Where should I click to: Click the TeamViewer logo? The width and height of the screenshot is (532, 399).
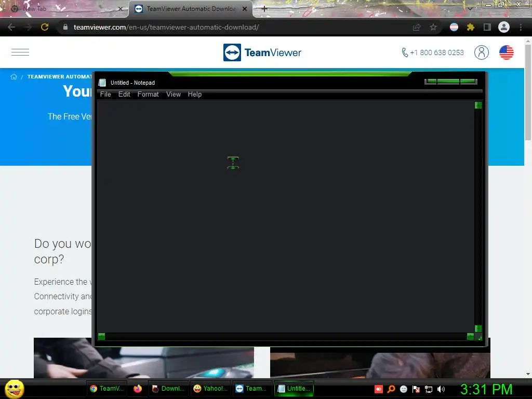(x=262, y=52)
